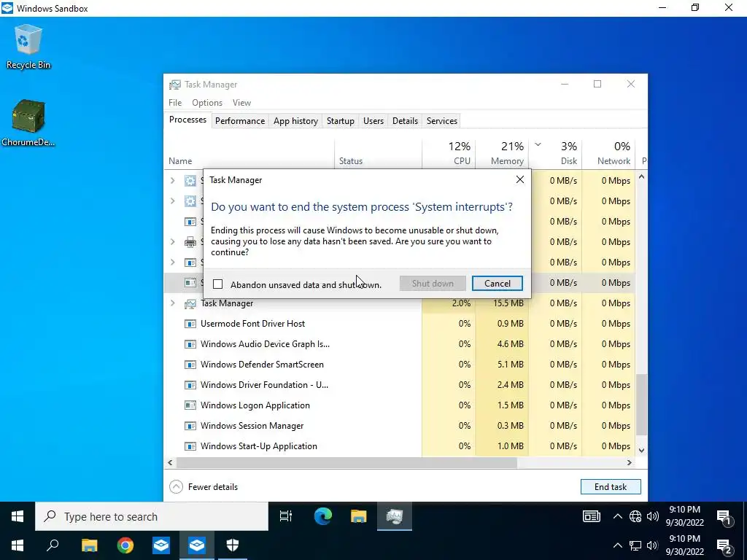Image resolution: width=747 pixels, height=560 pixels.
Task: Click the host taskbar search magnifier icon
Action: (x=53, y=545)
